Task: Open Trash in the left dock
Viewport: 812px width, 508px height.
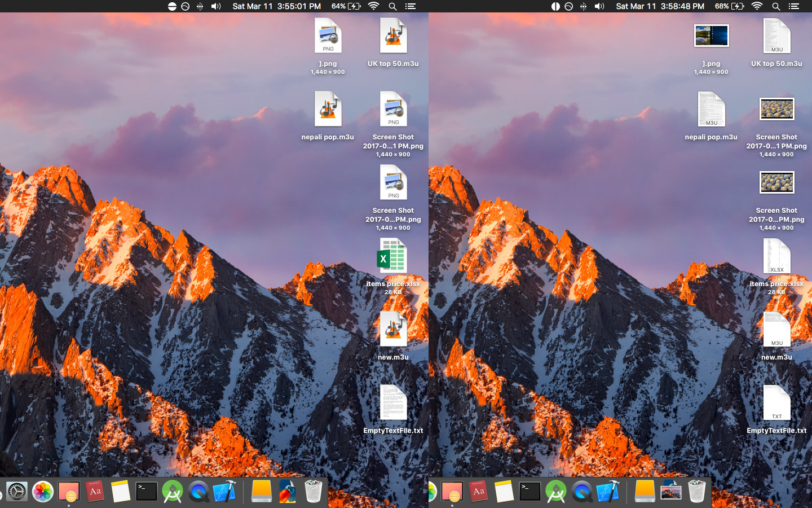Action: tap(314, 492)
